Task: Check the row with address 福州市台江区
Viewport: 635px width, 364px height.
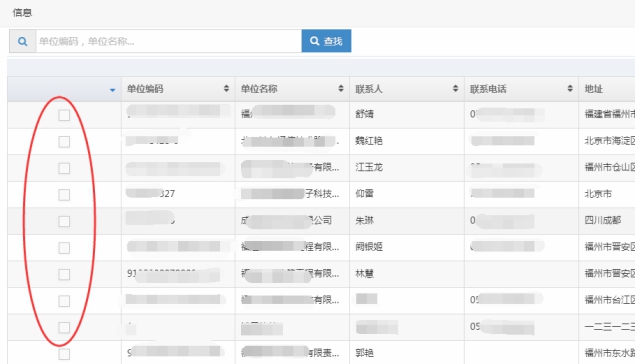Action: [64, 301]
